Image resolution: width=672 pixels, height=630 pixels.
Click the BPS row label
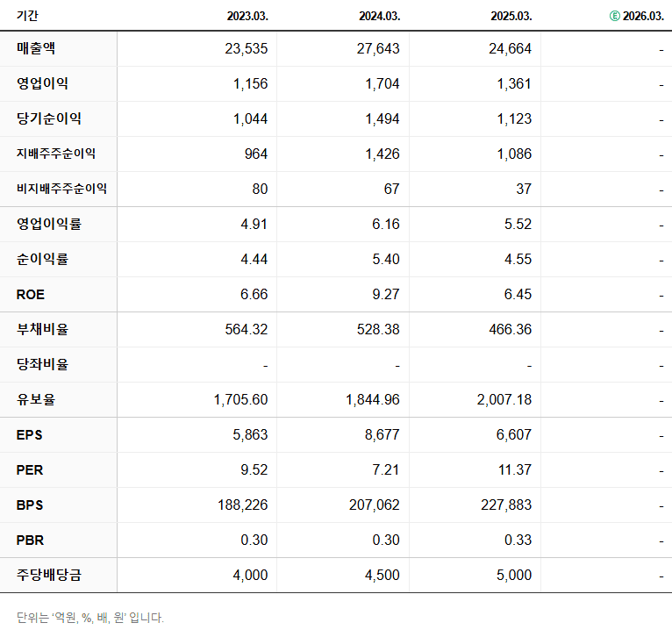pyautogui.click(x=30, y=505)
